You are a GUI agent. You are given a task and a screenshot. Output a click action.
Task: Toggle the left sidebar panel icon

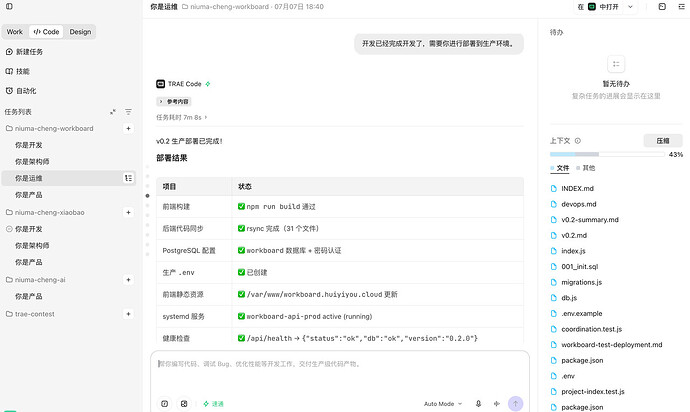coord(9,7)
